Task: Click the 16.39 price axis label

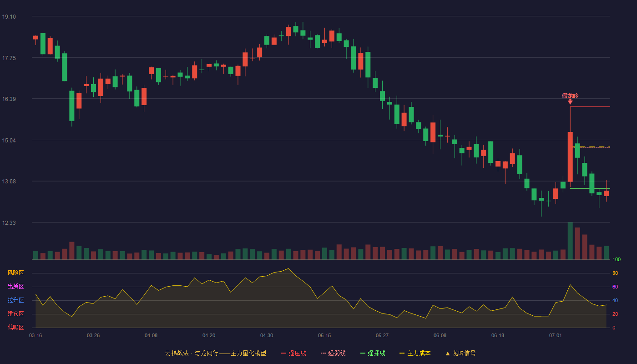Action: pyautogui.click(x=9, y=99)
